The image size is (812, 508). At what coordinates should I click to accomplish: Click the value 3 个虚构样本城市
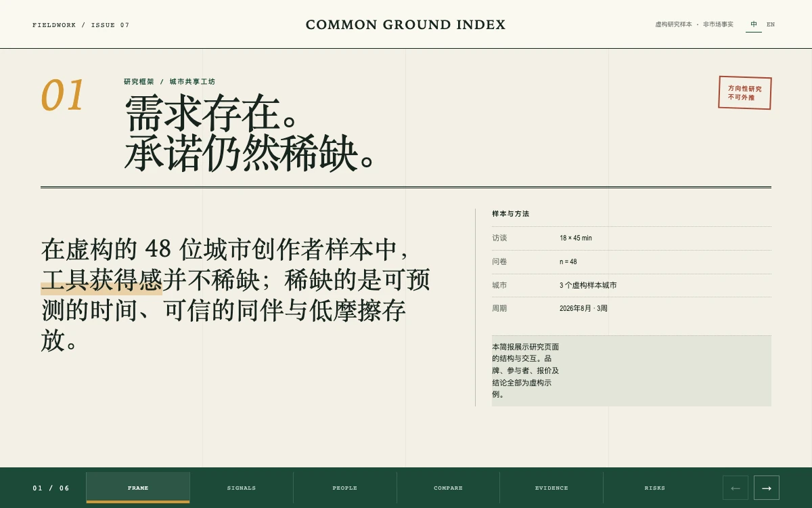588,285
